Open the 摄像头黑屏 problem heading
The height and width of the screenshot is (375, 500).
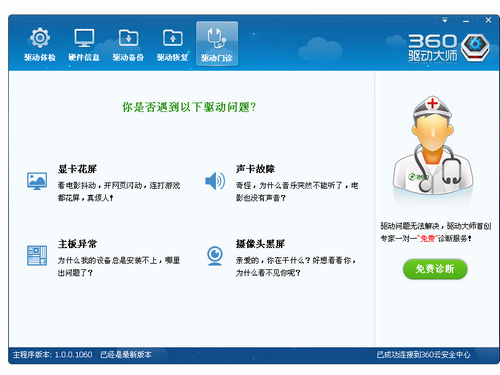point(260,244)
